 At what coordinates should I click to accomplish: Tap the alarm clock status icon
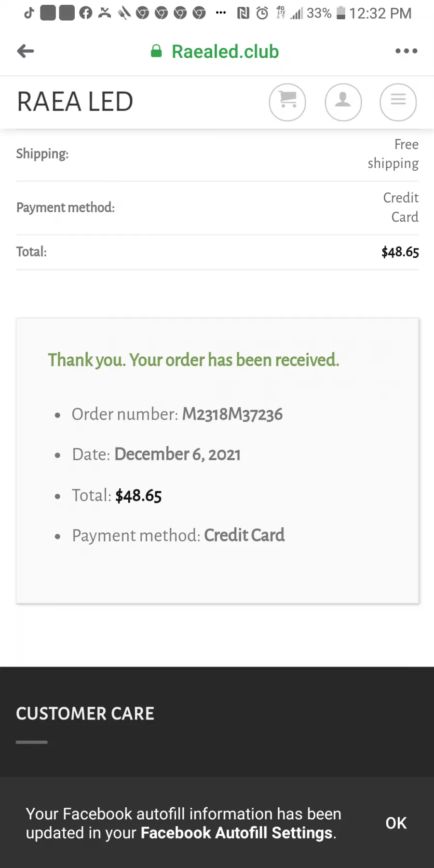262,13
